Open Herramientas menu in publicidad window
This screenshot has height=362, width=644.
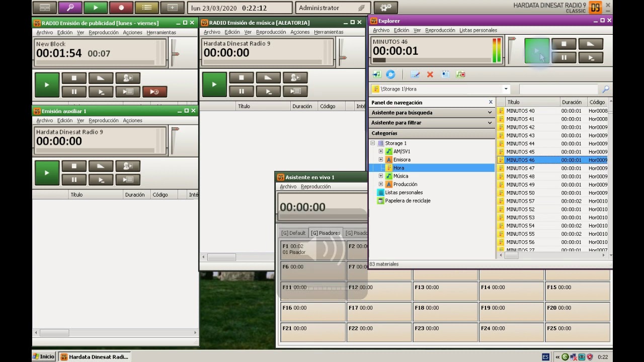(x=161, y=32)
